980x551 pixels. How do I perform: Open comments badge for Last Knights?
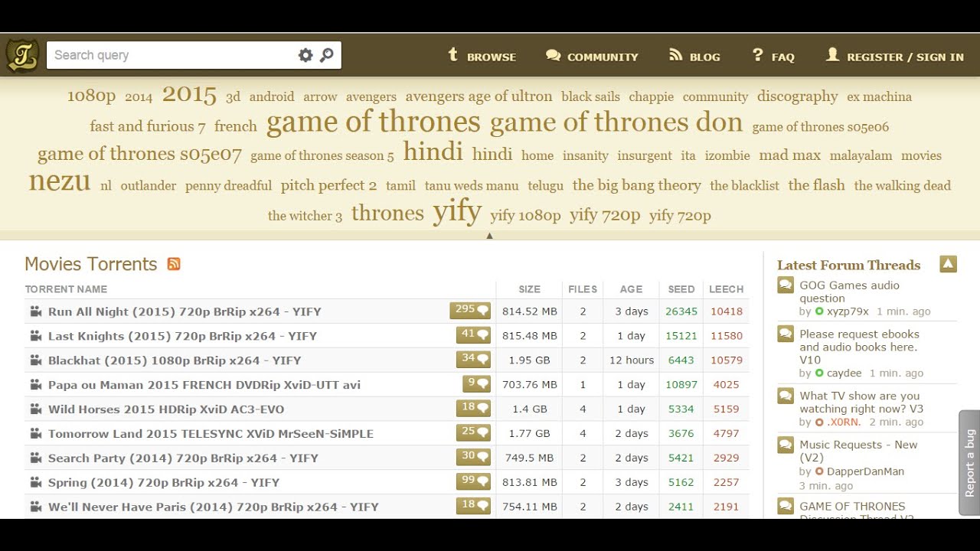click(x=473, y=334)
